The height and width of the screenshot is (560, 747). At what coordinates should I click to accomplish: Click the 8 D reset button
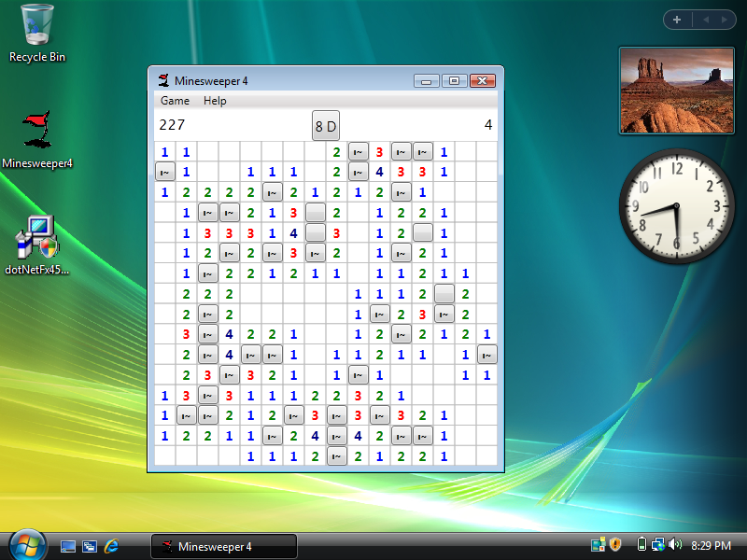click(x=325, y=126)
